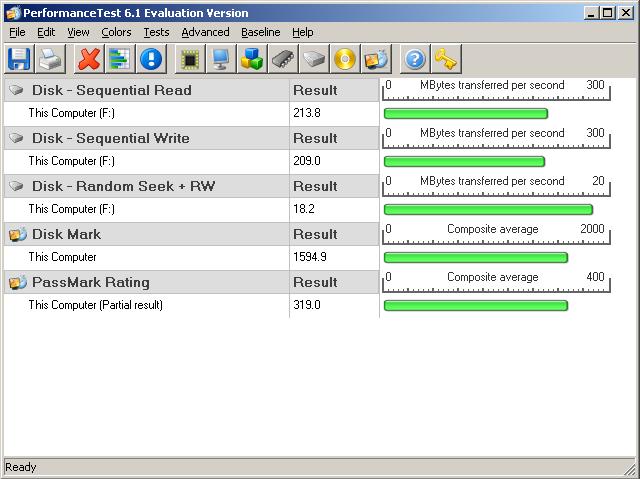Open help with the blue question mark icon
The width and height of the screenshot is (640, 479).
(x=415, y=59)
